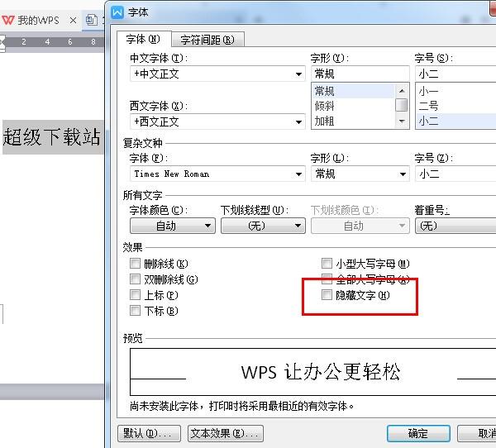Switch to the 字体(N) tab

(x=143, y=40)
